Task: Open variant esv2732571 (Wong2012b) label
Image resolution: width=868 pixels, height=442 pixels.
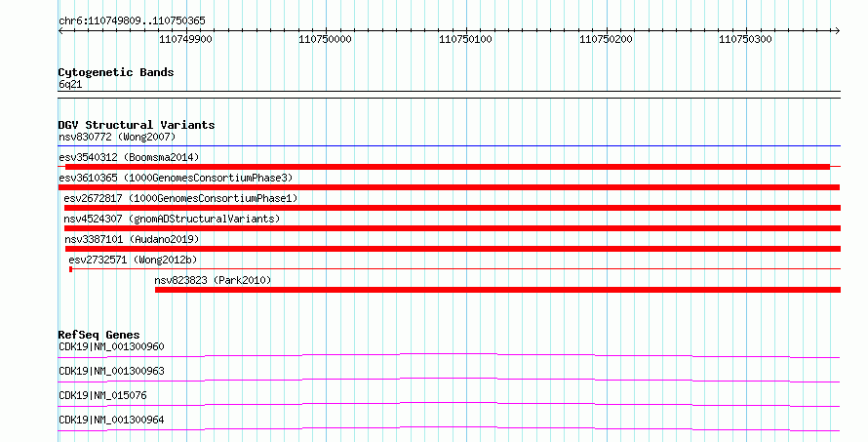Action: coord(133,260)
